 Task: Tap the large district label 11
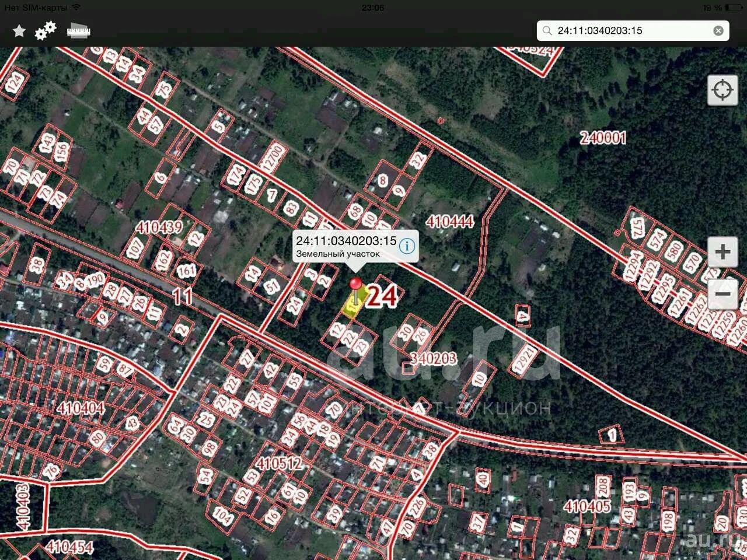click(x=183, y=296)
